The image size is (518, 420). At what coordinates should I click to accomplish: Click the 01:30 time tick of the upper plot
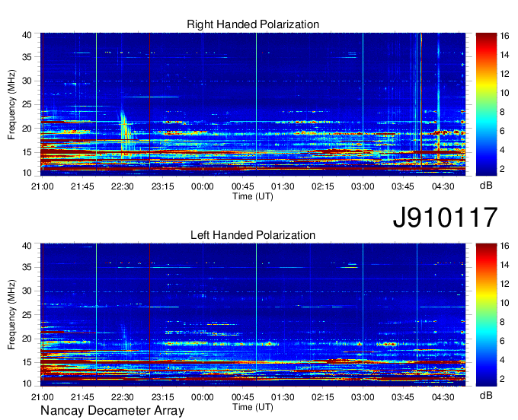click(283, 186)
